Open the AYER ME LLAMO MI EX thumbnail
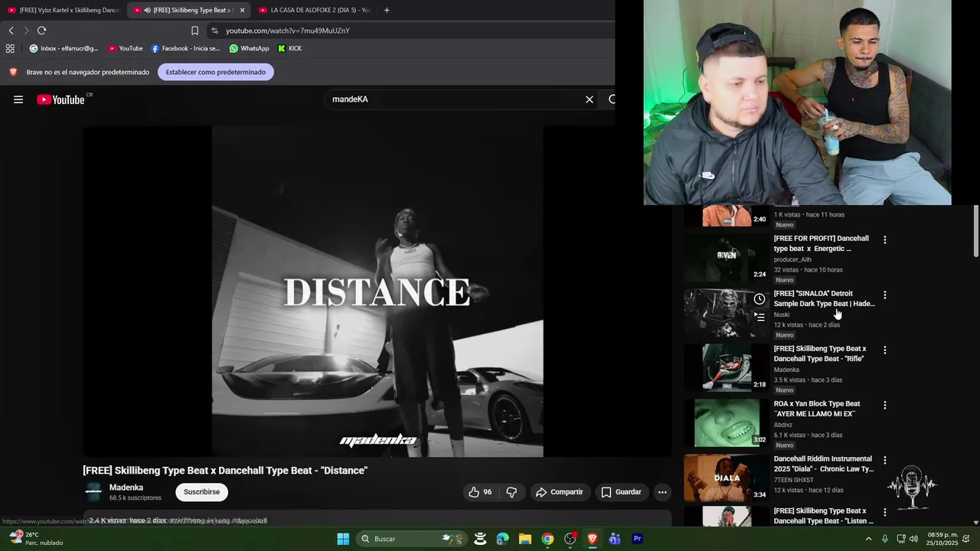 (x=726, y=423)
